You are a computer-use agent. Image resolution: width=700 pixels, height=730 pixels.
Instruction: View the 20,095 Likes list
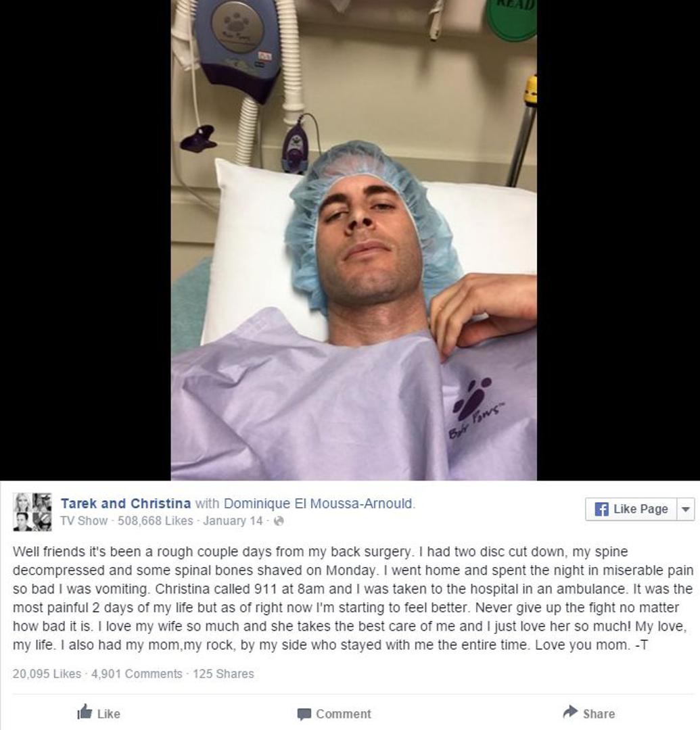[47, 674]
